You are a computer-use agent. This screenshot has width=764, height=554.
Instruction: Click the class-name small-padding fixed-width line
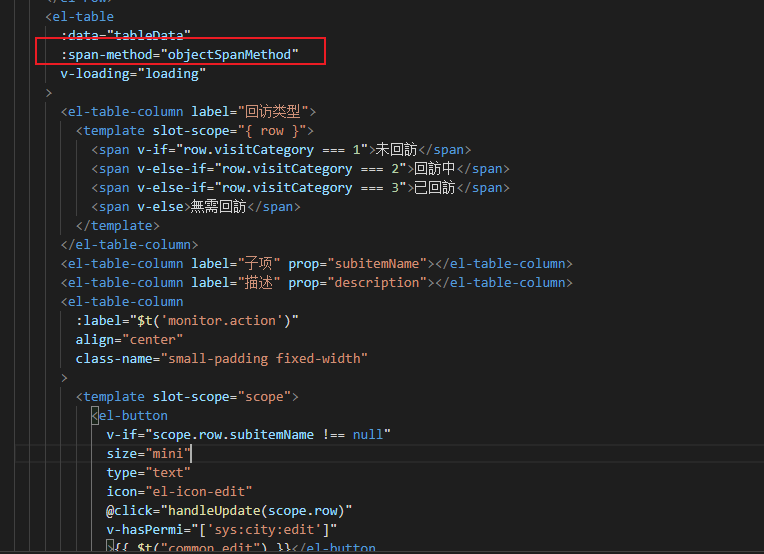(x=222, y=359)
